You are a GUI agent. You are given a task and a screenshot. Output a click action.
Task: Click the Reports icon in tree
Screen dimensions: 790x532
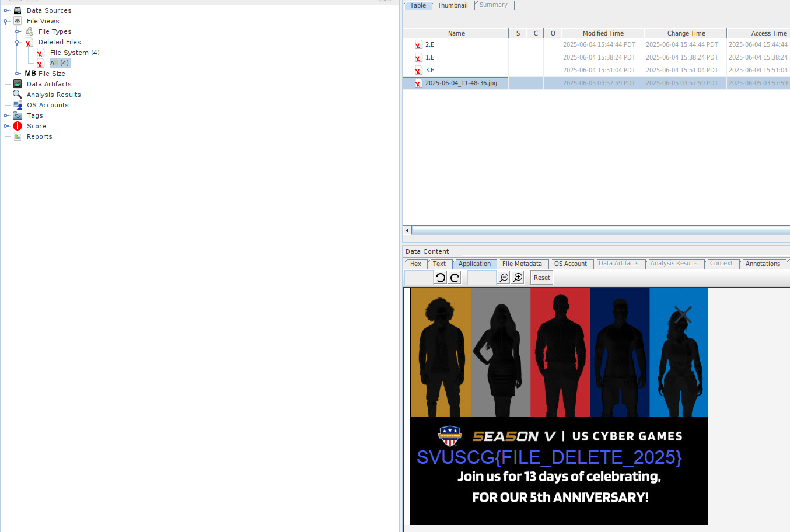(x=18, y=136)
